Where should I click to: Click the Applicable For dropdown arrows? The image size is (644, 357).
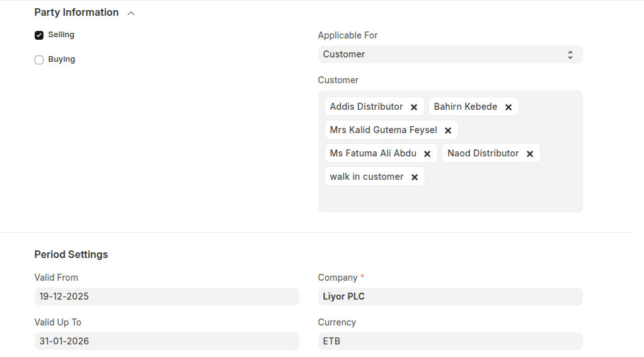570,54
